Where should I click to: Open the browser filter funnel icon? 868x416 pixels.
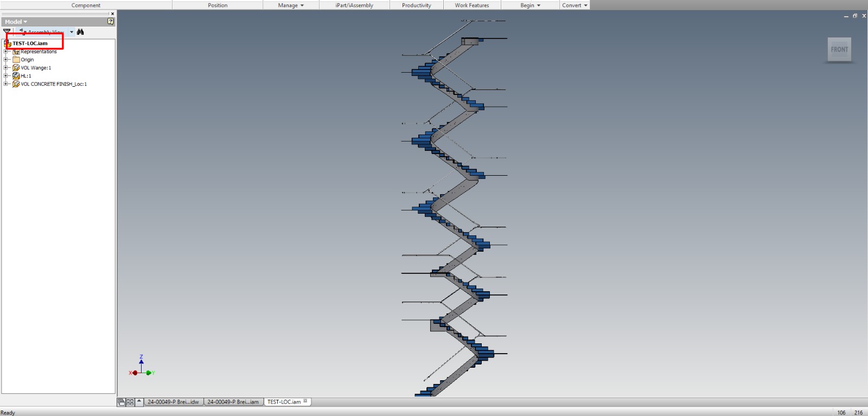click(7, 32)
